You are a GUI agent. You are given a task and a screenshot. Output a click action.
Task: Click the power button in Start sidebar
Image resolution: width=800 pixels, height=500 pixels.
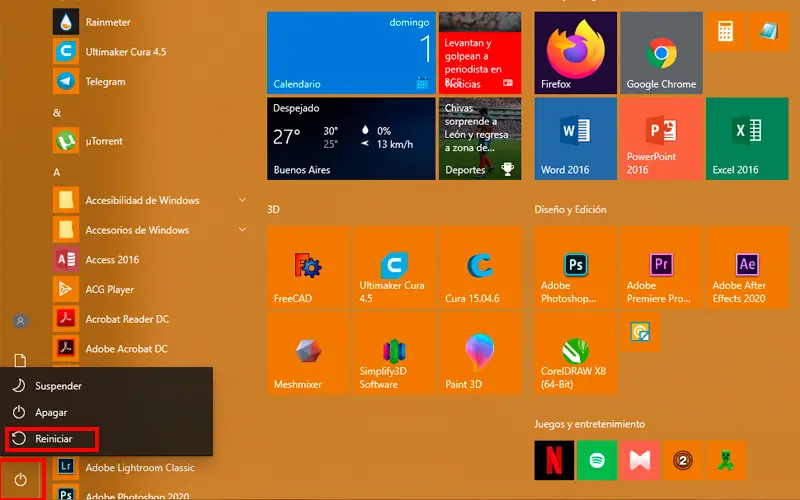(20, 480)
